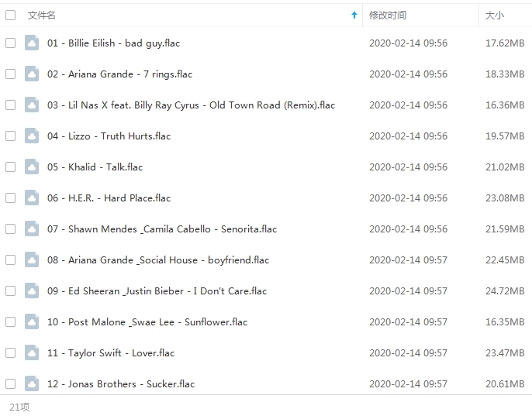Check the box for 02 - Ariana Grande - 7 rings.flac

[x=11, y=74]
